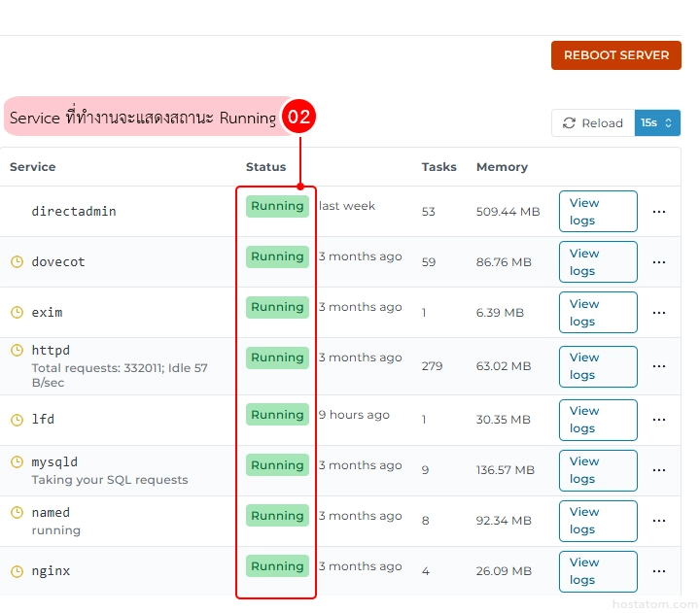Image resolution: width=700 pixels, height=613 pixels.
Task: View logs for dovecot service
Action: tap(598, 262)
